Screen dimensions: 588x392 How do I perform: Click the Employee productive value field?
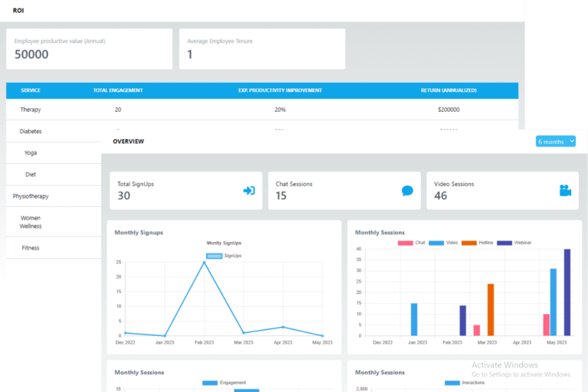point(89,49)
